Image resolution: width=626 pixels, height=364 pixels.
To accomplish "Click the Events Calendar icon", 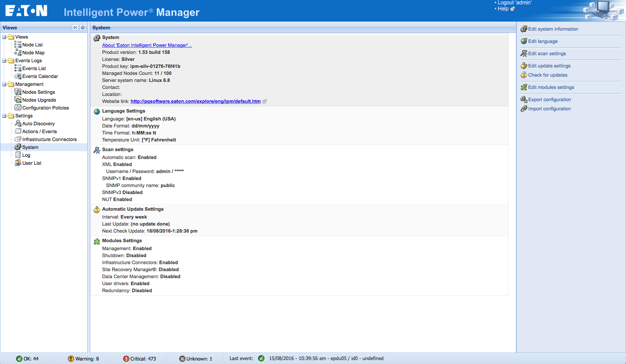I will pyautogui.click(x=18, y=76).
